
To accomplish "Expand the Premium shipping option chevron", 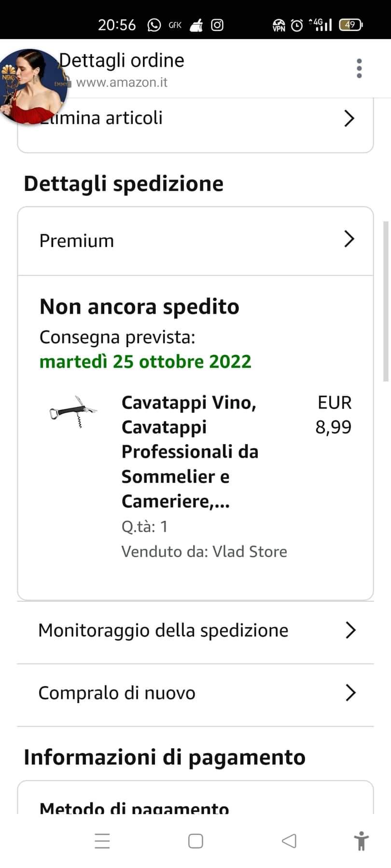I will (x=349, y=239).
